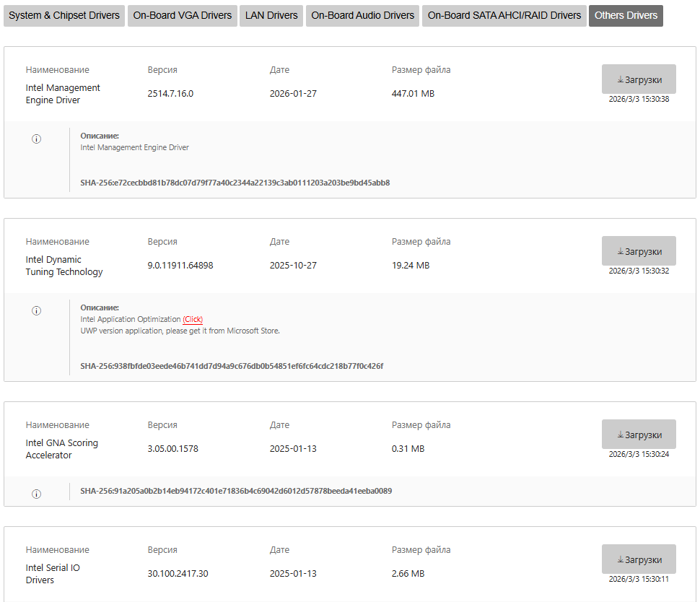Screen dimensions: 700x602
Task: Open the red (Click) link
Action: point(193,319)
